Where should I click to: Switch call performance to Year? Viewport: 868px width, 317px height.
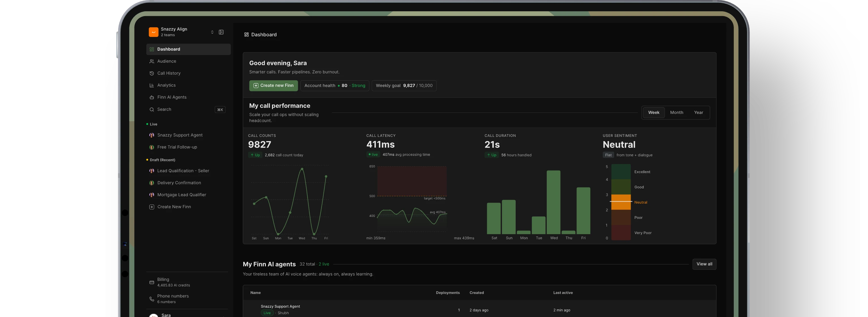click(x=698, y=113)
